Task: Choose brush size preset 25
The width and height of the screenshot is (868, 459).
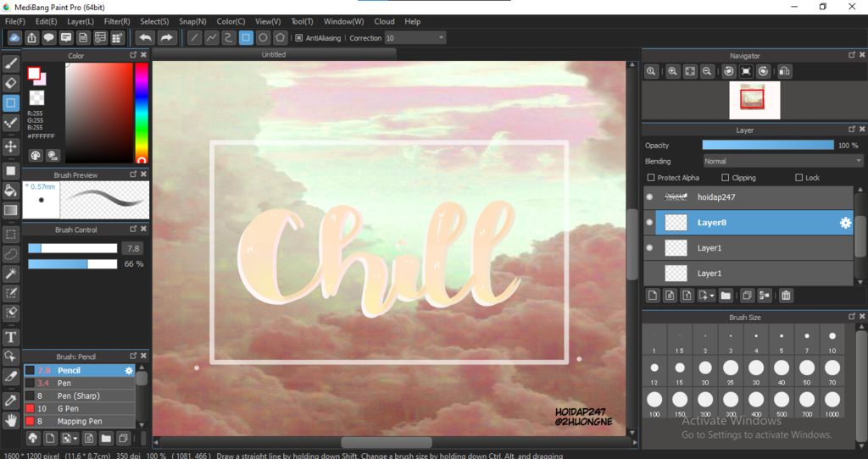Action: click(x=731, y=371)
